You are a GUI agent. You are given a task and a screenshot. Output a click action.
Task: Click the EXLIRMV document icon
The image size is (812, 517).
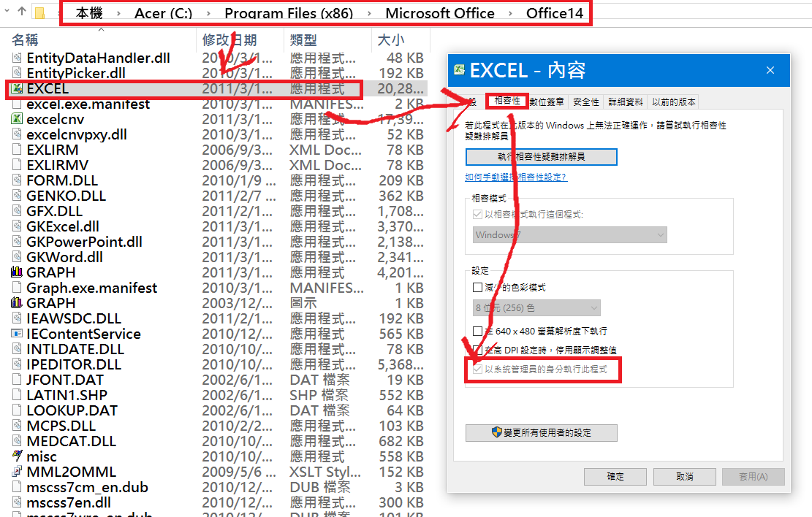[x=17, y=165]
